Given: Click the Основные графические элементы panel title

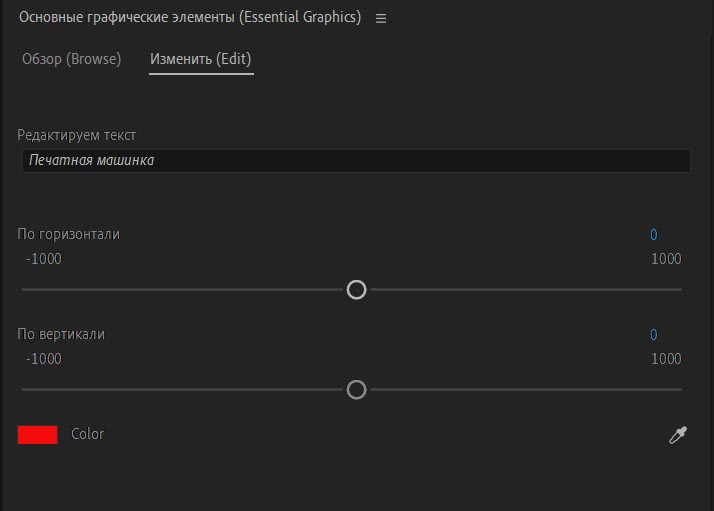Looking at the screenshot, I should 190,17.
